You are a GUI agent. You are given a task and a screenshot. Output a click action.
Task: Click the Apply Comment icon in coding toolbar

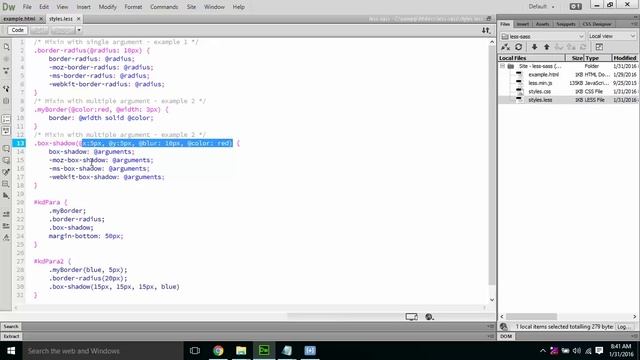click(6, 149)
